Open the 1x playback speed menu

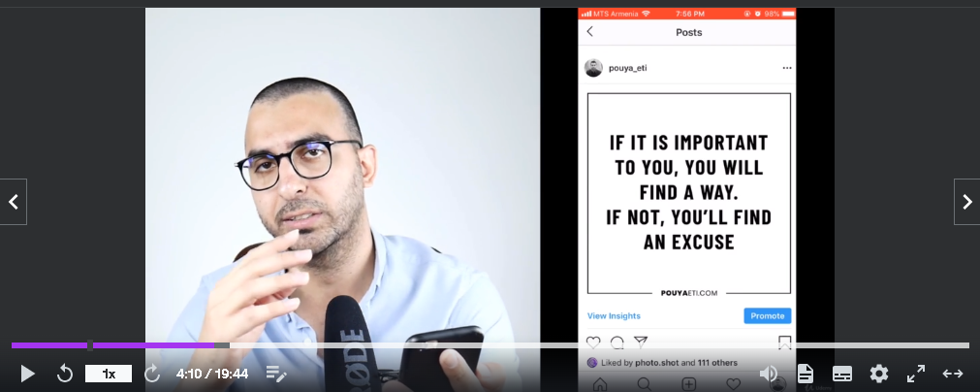click(x=109, y=374)
